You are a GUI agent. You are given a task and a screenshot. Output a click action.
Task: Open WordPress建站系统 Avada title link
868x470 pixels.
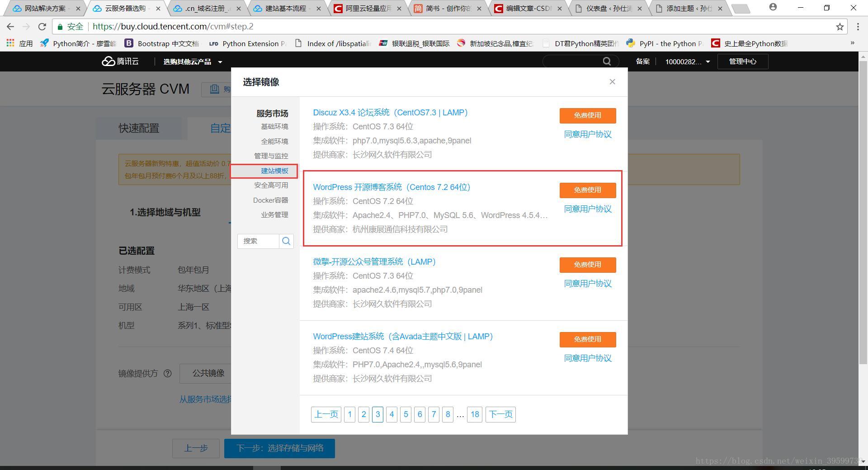tap(403, 337)
